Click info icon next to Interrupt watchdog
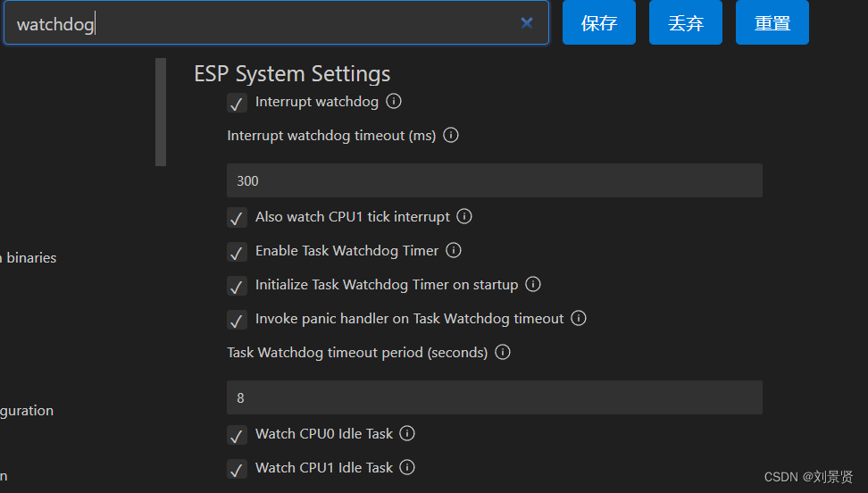 394,102
